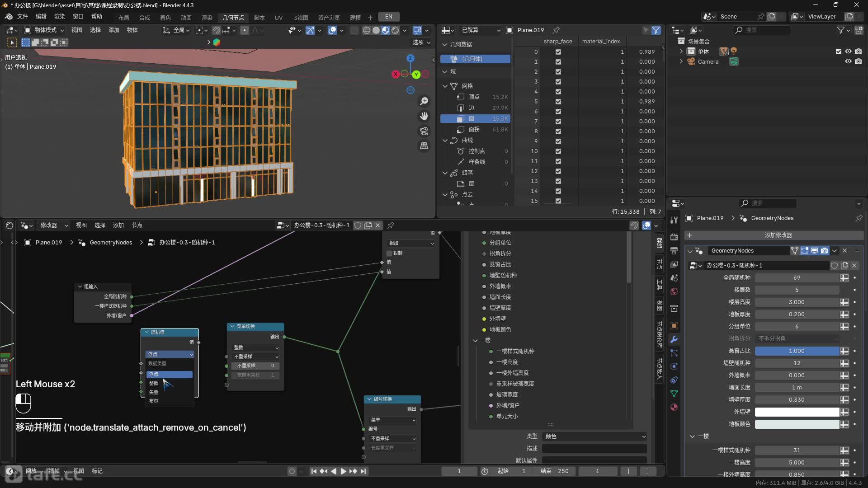This screenshot has height=488, width=868.
Task: Toggle modifier render camera visibility
Action: click(825, 250)
